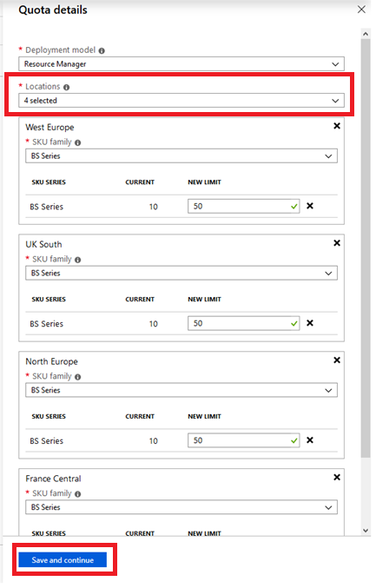The image size is (376, 588).
Task: Open SKU family dropdown for North Europe
Action: (x=181, y=390)
